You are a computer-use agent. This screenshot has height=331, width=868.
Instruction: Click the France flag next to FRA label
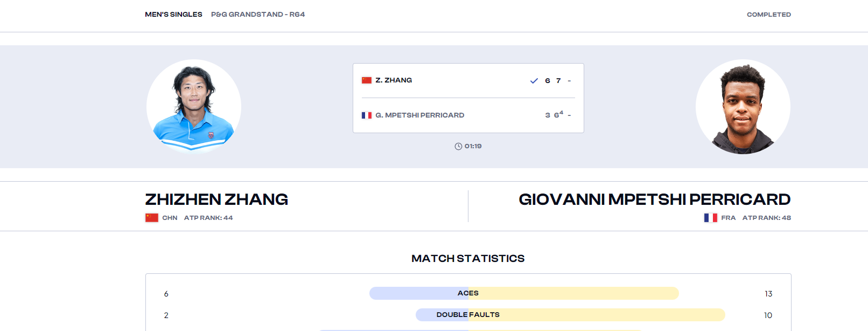pos(711,218)
